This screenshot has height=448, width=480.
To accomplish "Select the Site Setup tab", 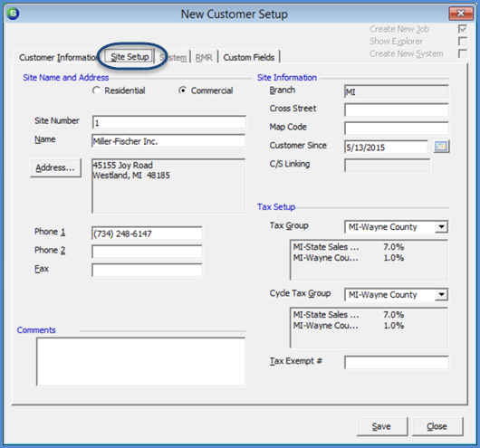I will click(130, 57).
